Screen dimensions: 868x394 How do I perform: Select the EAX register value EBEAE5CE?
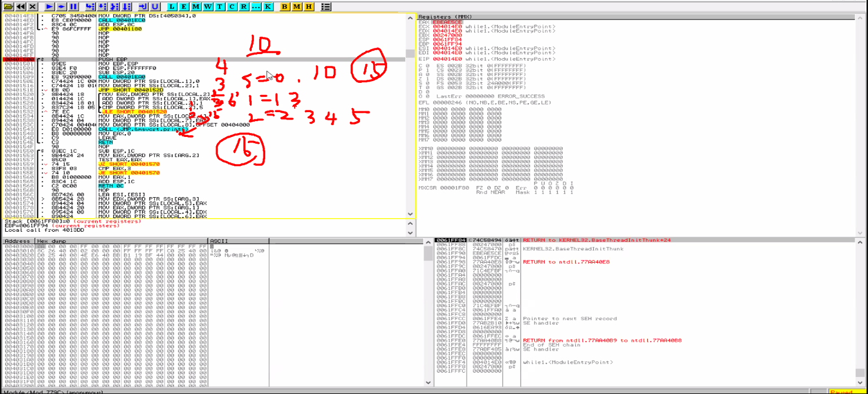coord(447,22)
